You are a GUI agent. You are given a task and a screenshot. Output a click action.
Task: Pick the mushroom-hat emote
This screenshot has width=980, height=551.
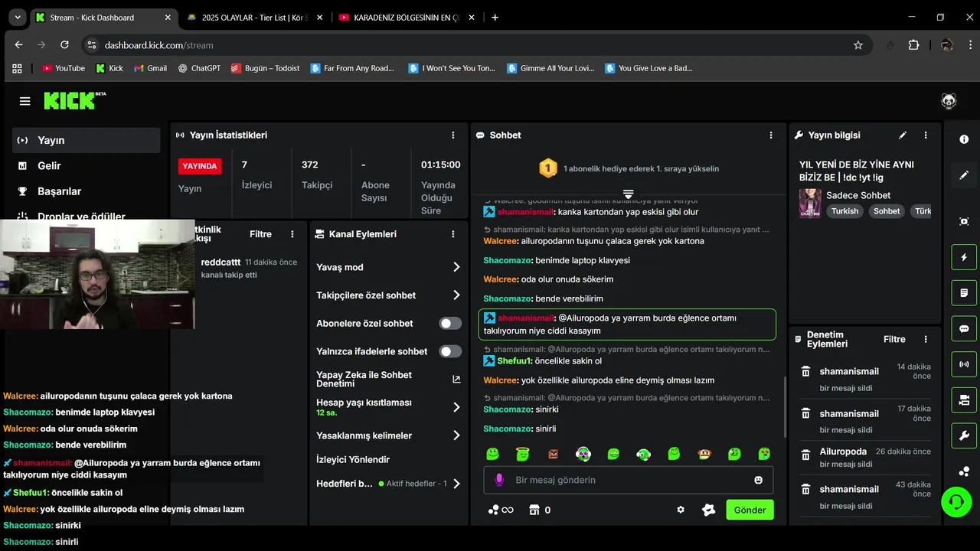coord(704,454)
